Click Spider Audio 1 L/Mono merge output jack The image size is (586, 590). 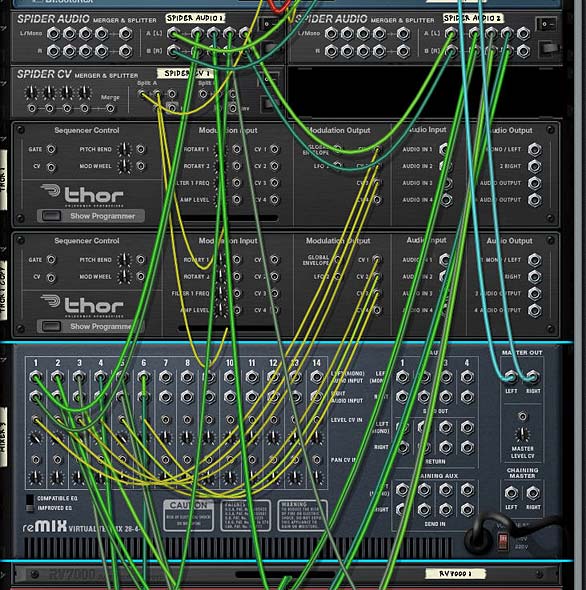[125, 34]
